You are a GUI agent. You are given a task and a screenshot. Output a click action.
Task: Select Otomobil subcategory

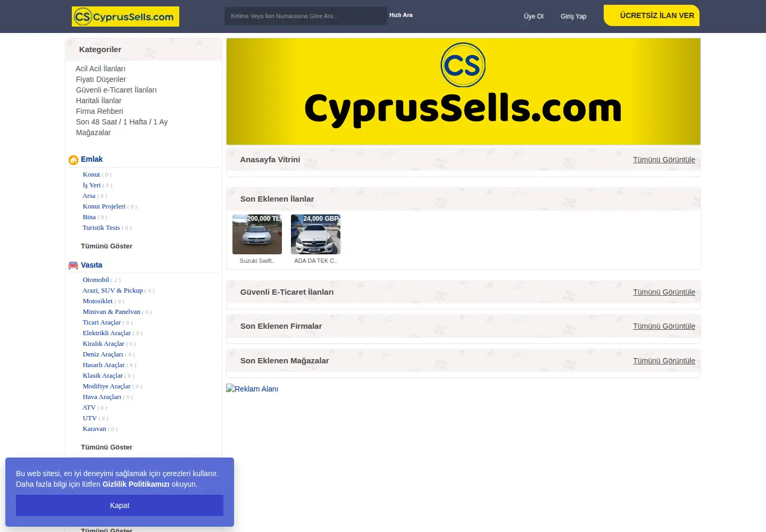(96, 280)
